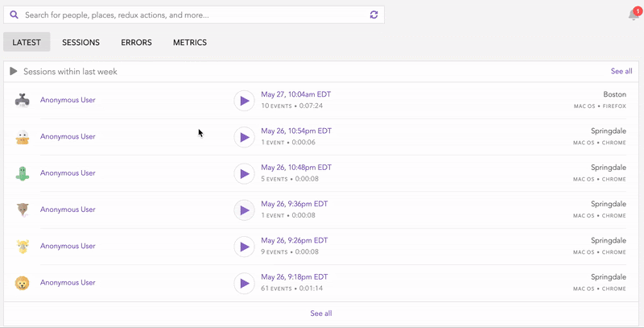The width and height of the screenshot is (644, 328).
Task: Click the magnifying glass search icon
Action: point(14,15)
